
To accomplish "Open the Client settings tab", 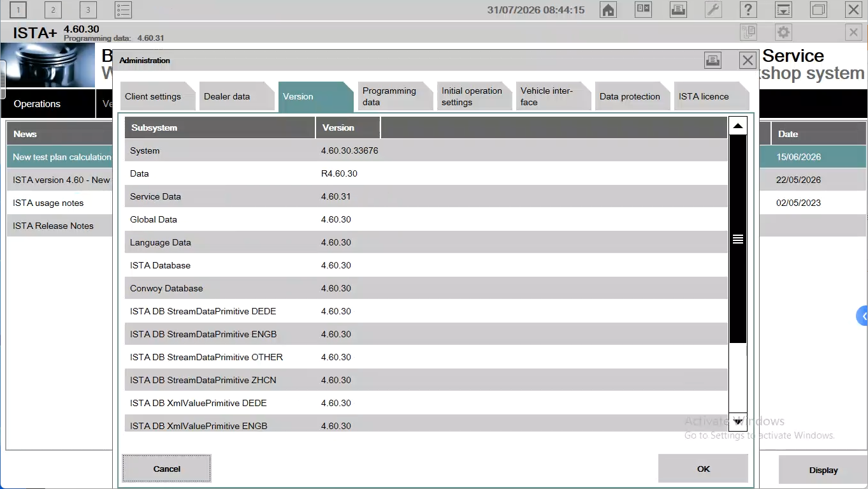I will (x=157, y=96).
